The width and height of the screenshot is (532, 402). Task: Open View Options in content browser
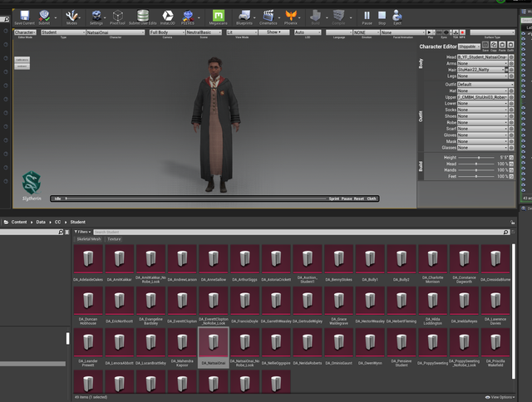click(x=500, y=397)
